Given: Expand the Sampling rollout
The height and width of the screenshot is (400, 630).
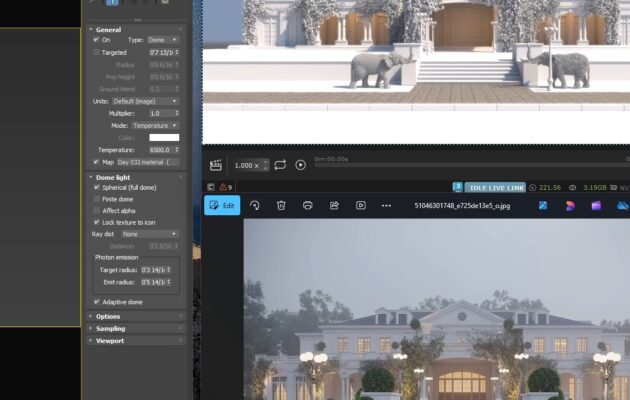Looking at the screenshot, I should coord(110,328).
